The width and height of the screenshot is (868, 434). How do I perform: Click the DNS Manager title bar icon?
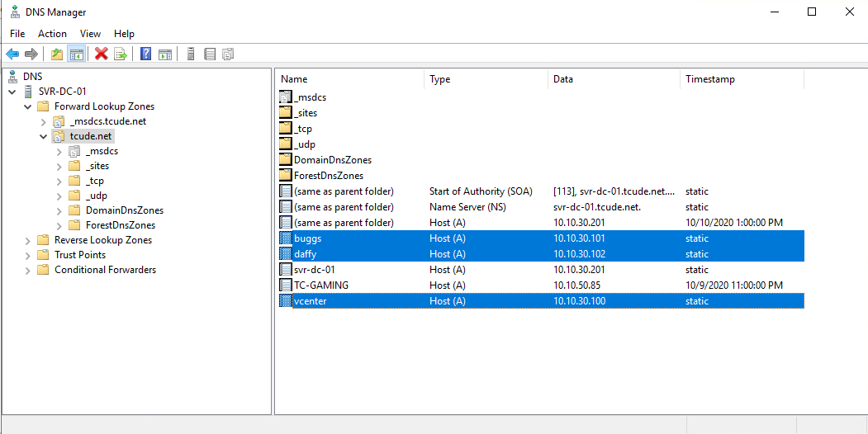16,12
